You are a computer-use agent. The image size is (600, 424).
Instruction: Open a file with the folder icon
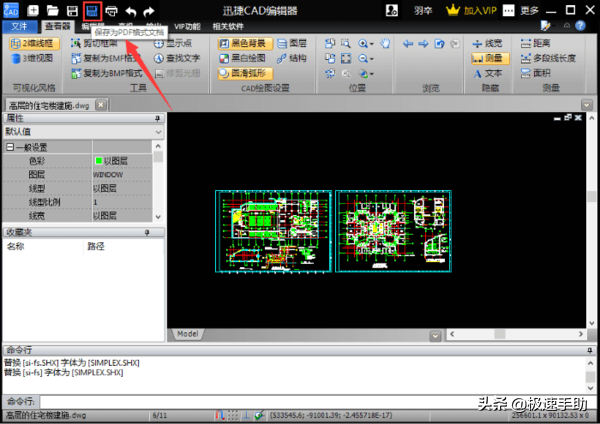[x=52, y=11]
